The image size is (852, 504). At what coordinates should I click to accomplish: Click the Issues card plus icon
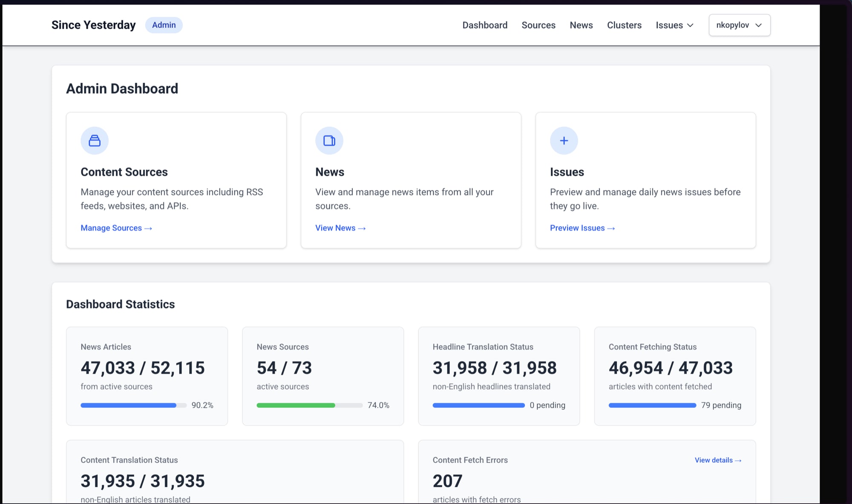(x=564, y=140)
